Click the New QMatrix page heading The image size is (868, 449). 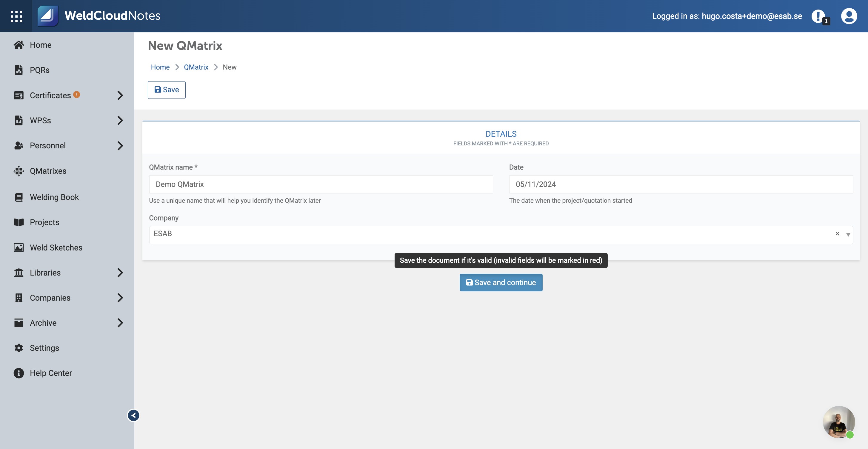click(x=185, y=45)
